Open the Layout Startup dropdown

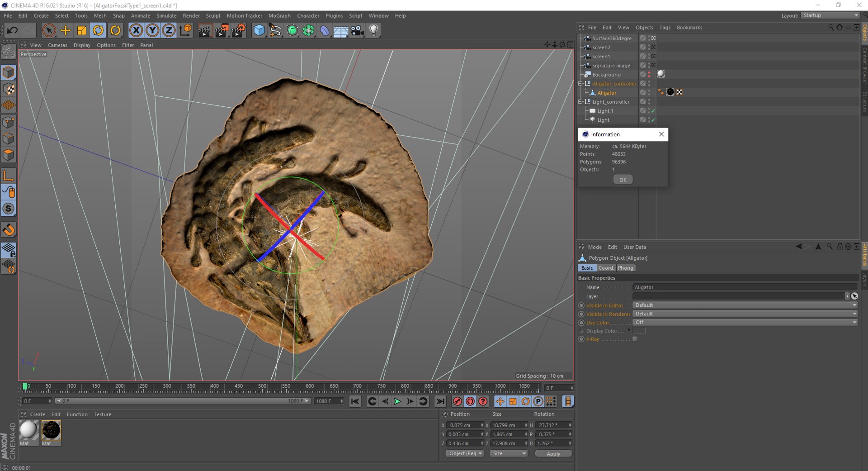[x=830, y=15]
